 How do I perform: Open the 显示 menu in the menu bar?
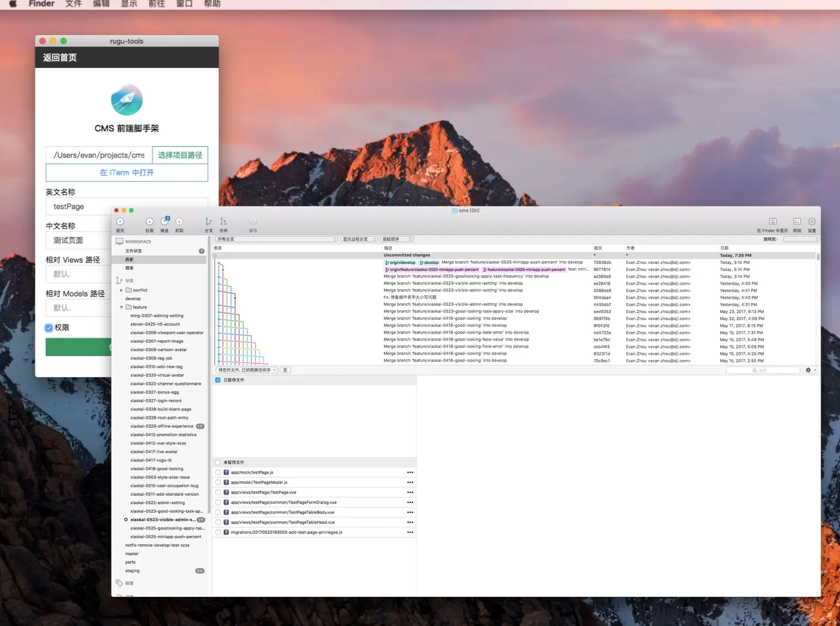coord(129,4)
